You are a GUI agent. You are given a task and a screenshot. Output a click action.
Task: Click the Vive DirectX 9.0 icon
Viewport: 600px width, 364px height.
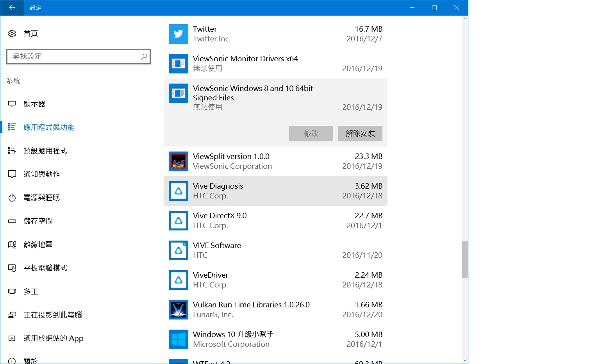coord(179,221)
